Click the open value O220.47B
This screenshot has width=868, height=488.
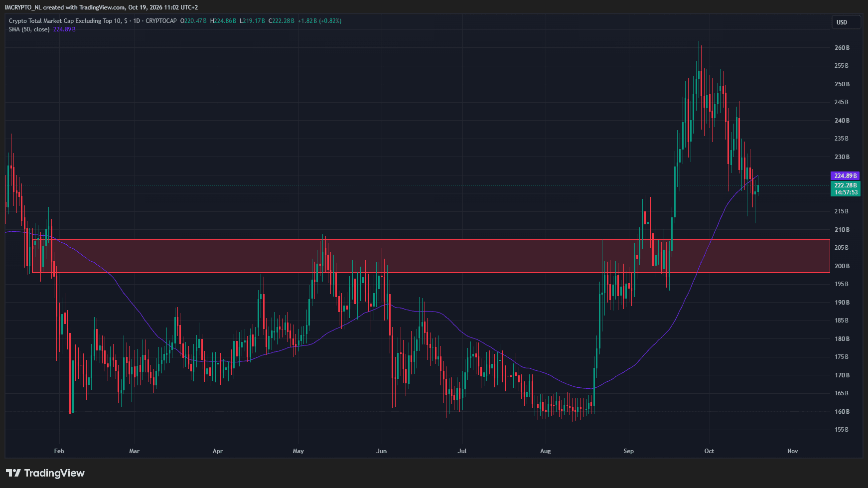tap(194, 21)
